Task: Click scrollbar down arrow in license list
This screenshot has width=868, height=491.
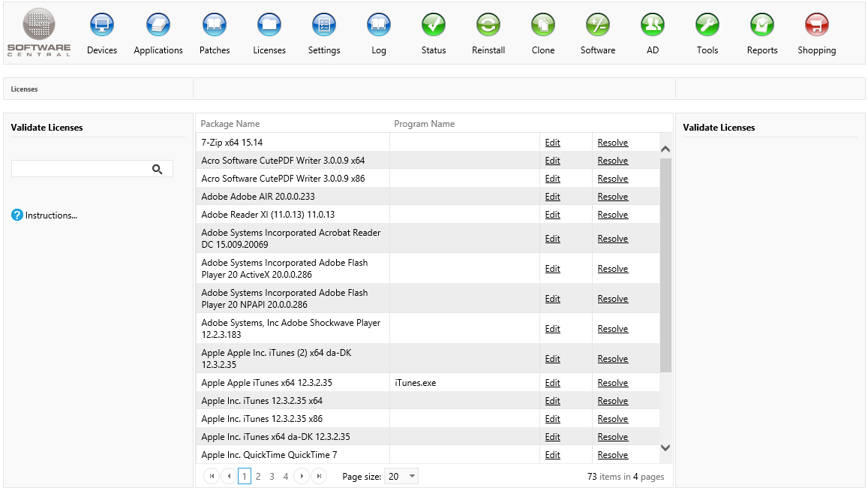Action: tap(665, 447)
